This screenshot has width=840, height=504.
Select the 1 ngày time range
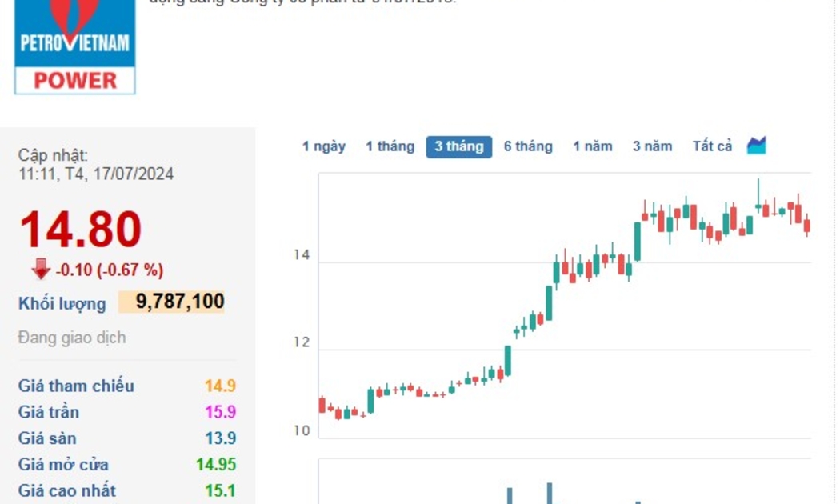coord(323,146)
